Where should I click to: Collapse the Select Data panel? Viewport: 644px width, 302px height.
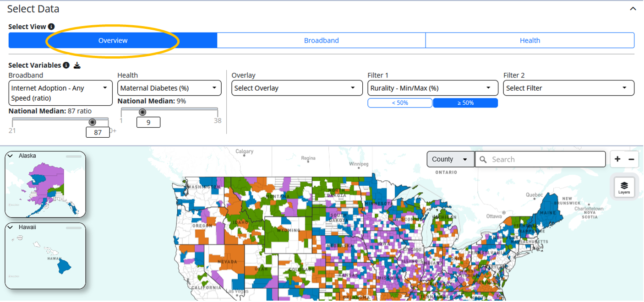(x=633, y=8)
